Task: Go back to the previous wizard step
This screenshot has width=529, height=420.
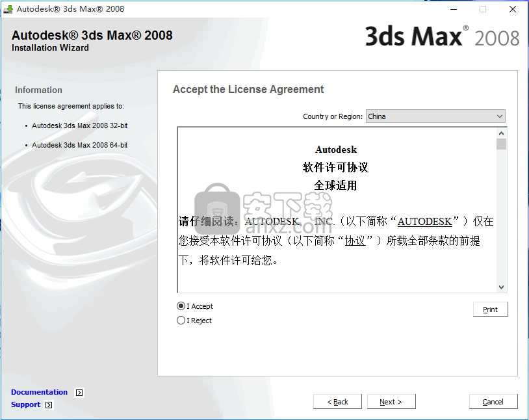Action: pos(337,402)
